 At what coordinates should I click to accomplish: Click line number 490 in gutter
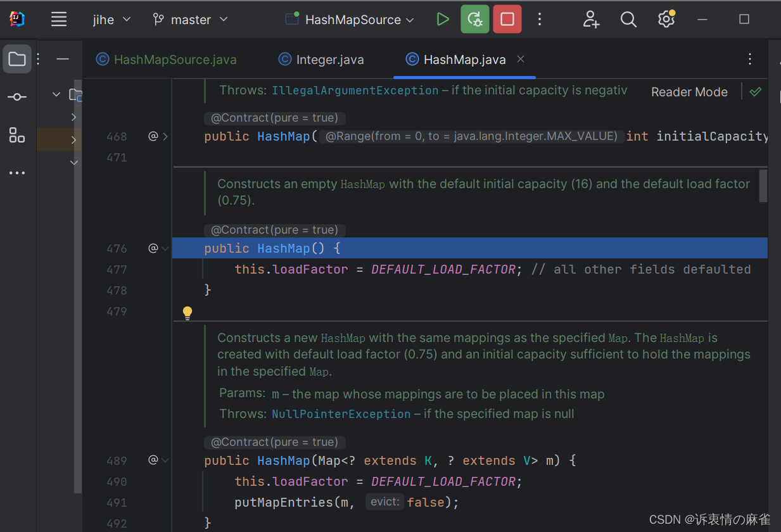pyautogui.click(x=117, y=481)
